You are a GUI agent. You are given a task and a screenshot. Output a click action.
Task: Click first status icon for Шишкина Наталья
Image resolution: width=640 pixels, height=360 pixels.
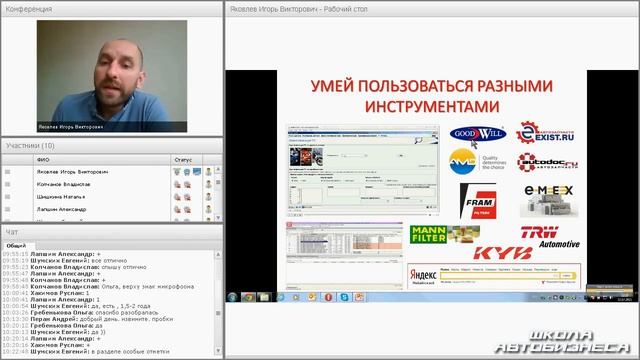(177, 197)
